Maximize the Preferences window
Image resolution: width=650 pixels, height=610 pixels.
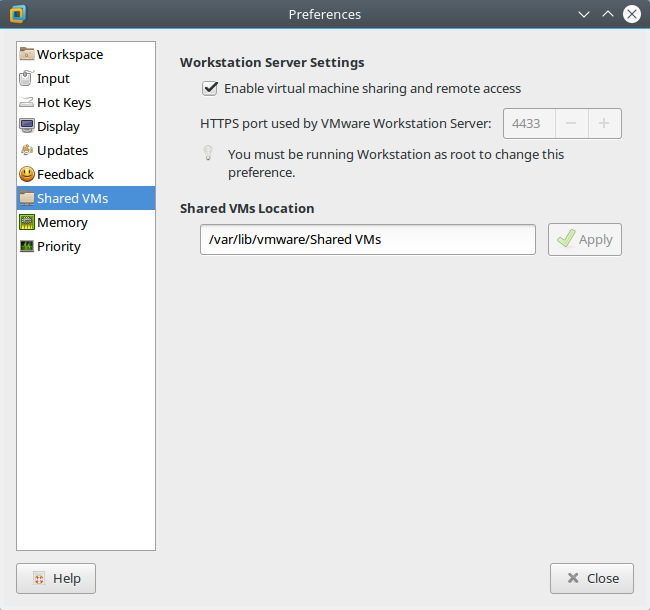coord(608,15)
